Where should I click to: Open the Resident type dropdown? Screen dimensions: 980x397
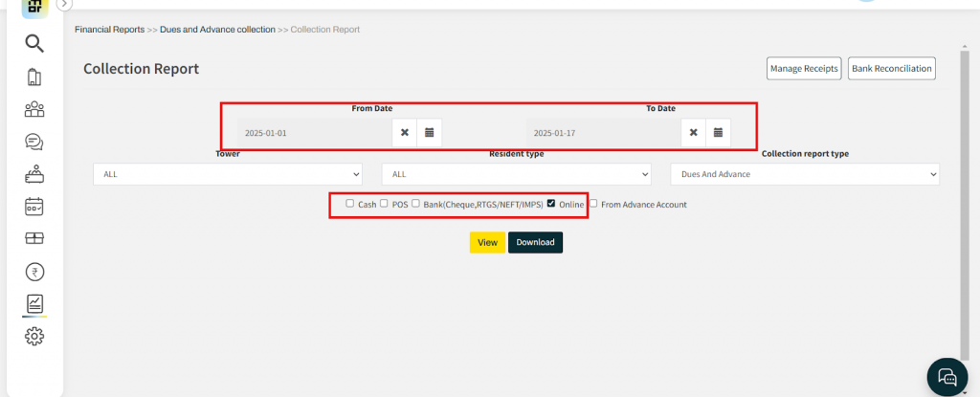[516, 174]
